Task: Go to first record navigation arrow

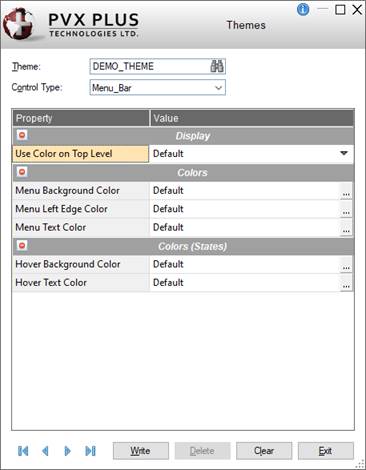Action: tap(23, 451)
